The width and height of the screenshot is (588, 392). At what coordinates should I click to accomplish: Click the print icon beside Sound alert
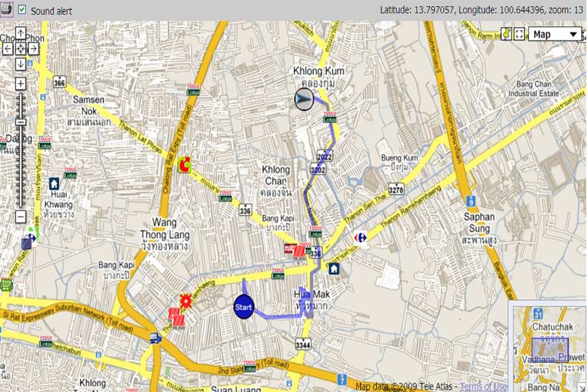6,8
